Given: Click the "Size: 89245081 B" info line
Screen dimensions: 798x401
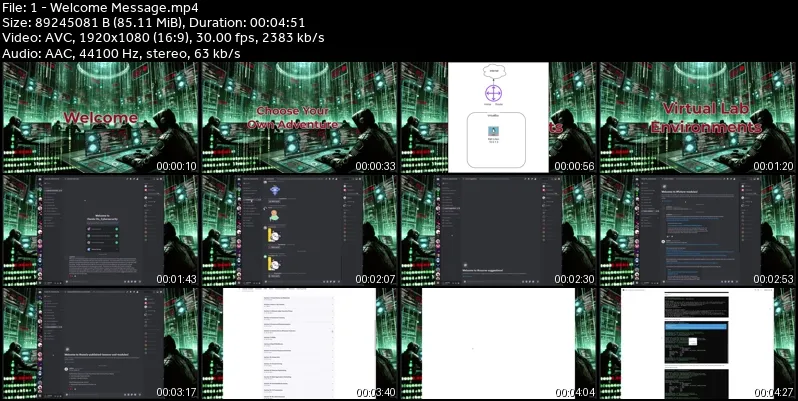Looking at the screenshot, I should click(x=153, y=23).
